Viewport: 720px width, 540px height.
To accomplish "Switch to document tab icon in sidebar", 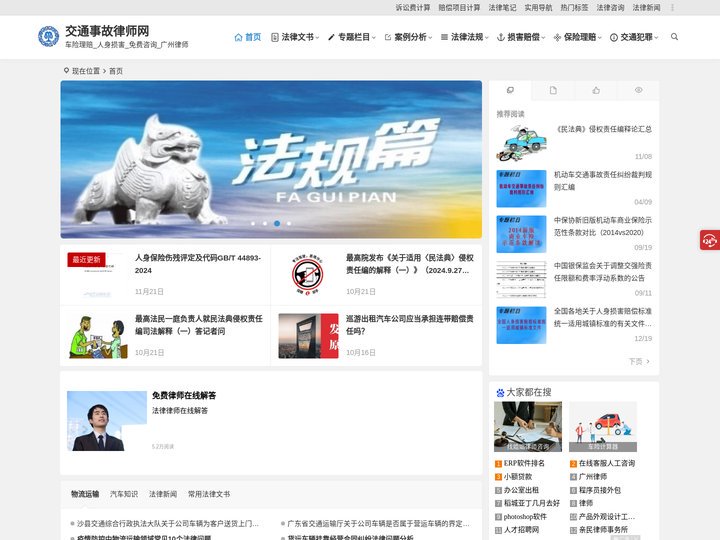I will tap(553, 90).
